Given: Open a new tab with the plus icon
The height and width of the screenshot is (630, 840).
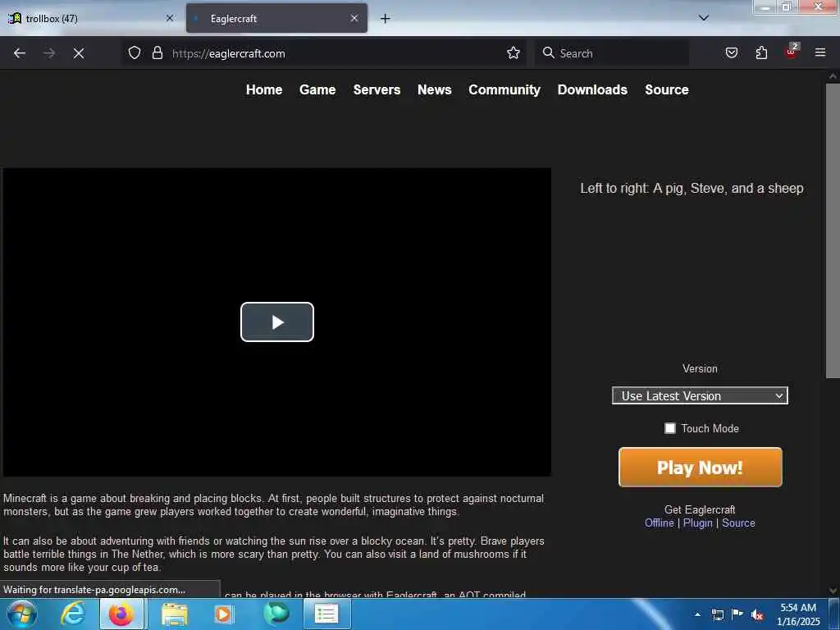Looking at the screenshot, I should [x=386, y=19].
